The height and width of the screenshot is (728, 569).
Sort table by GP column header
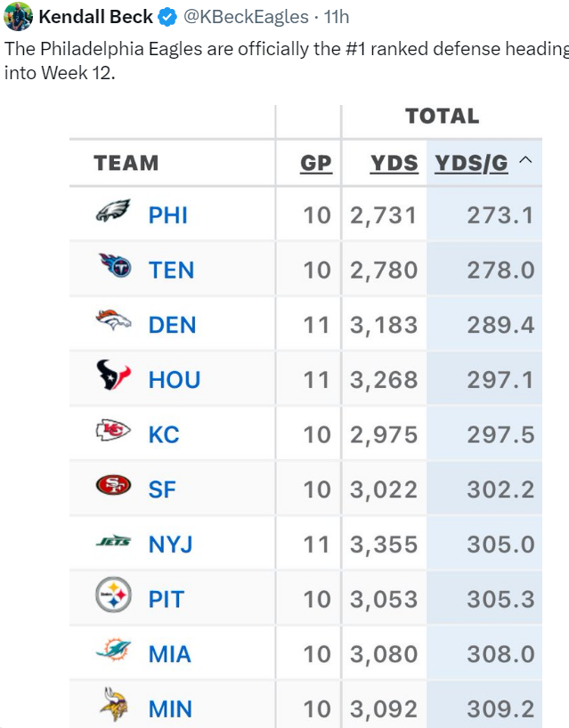click(x=316, y=163)
